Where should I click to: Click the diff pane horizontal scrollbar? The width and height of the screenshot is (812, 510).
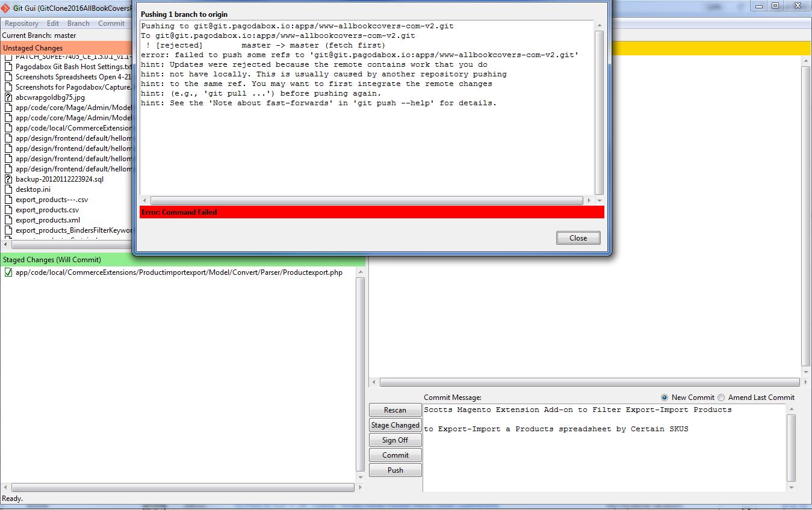pos(590,382)
